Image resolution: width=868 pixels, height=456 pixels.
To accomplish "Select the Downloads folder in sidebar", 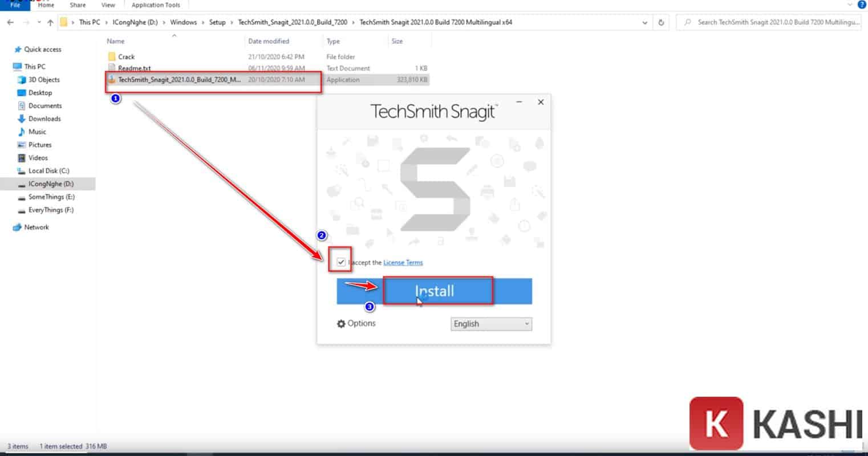I will (44, 119).
